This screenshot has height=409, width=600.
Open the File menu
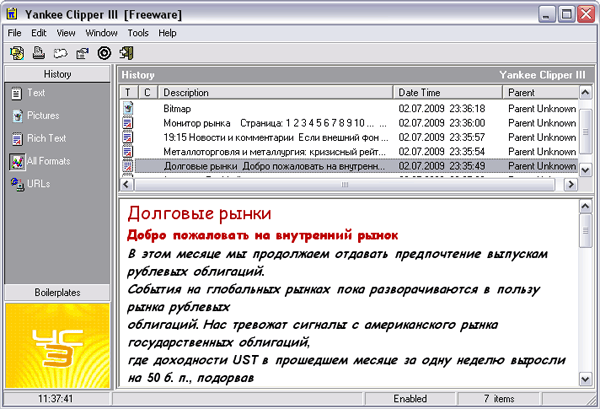click(x=15, y=33)
